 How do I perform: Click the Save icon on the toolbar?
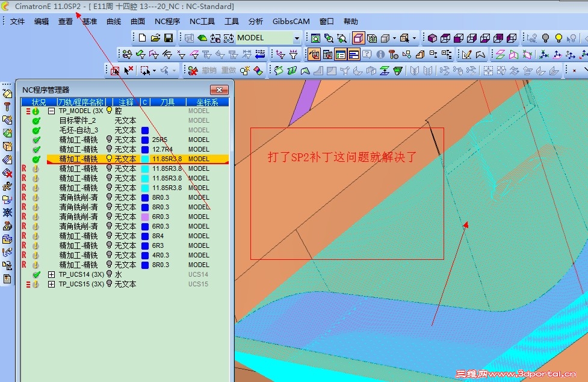[169, 38]
